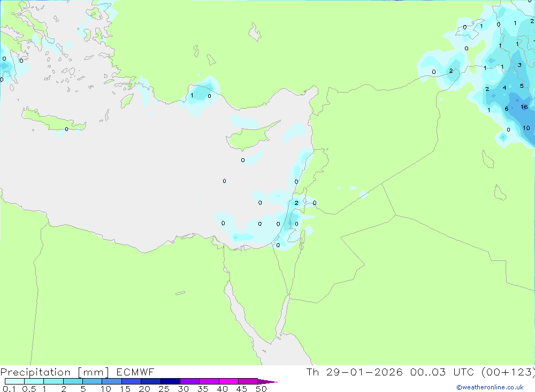Click the '0.1' label on the legend scale
Image resolution: width=535 pixels, height=392 pixels.
pos(9,389)
